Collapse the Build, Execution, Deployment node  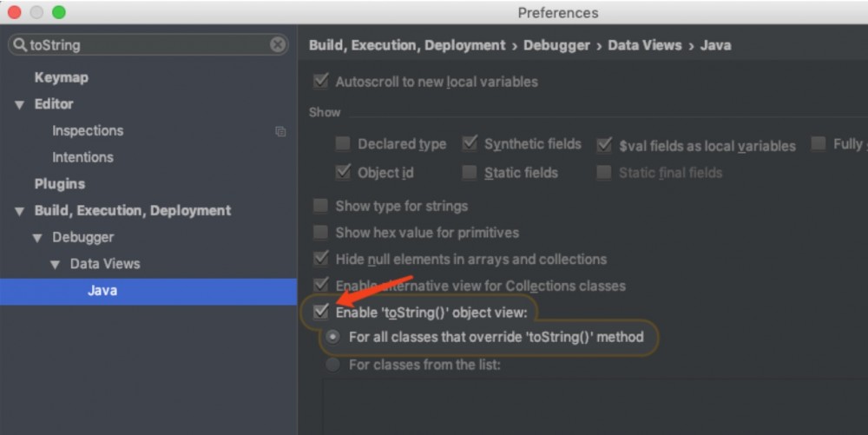19,211
